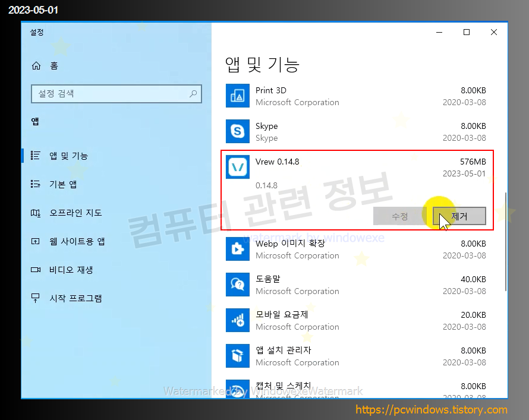Image resolution: width=529 pixels, height=420 pixels.
Task: Go to 홈 settings home
Action: point(54,66)
